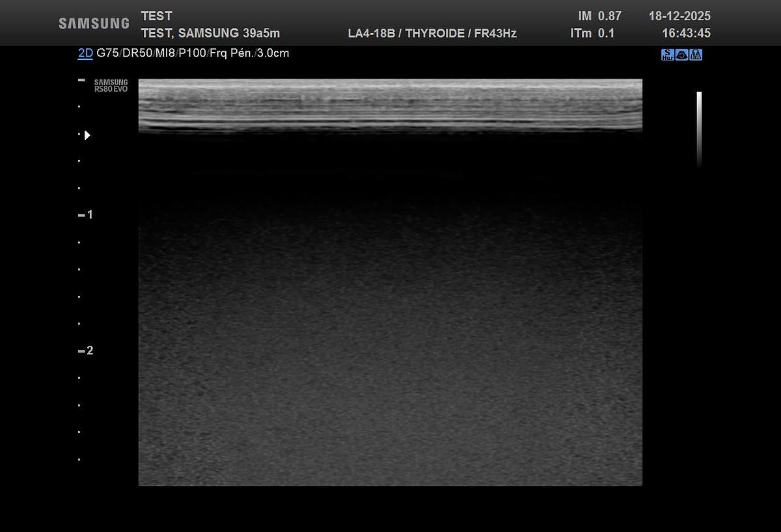Viewport: 781px width, 532px height.
Task: Click the Samsung logo in header
Action: pos(94,23)
